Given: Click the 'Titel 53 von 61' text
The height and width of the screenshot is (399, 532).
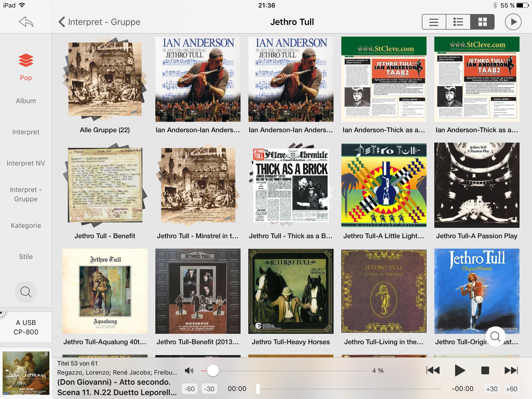Looking at the screenshot, I should (77, 363).
